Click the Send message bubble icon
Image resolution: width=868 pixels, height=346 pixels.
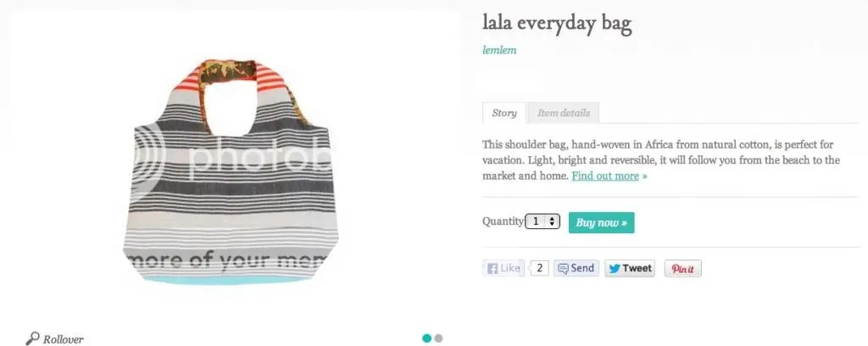coord(563,269)
